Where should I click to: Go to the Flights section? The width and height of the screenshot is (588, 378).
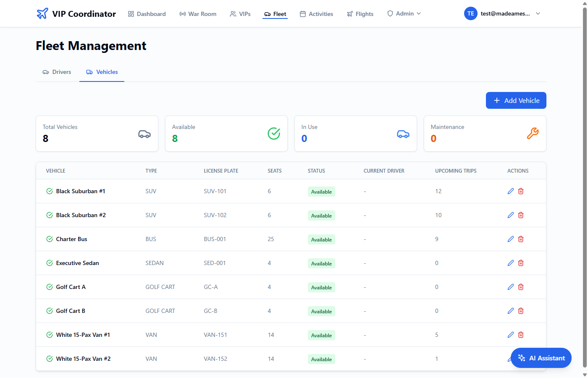pyautogui.click(x=360, y=14)
